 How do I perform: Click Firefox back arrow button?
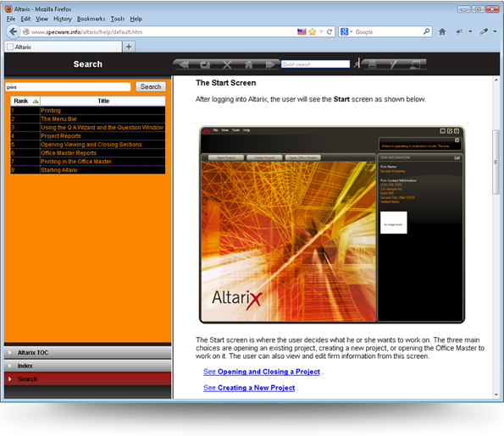13,31
